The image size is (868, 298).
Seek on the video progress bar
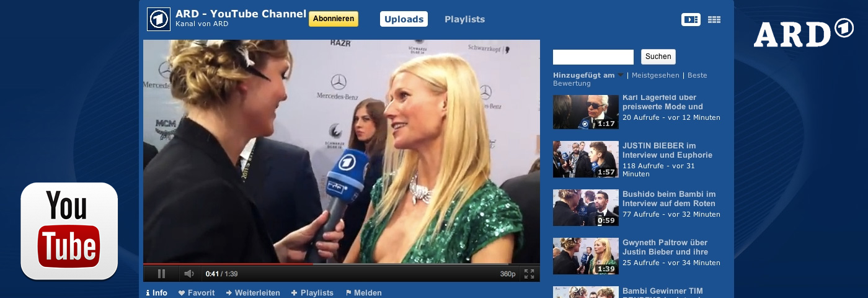pyautogui.click(x=342, y=264)
